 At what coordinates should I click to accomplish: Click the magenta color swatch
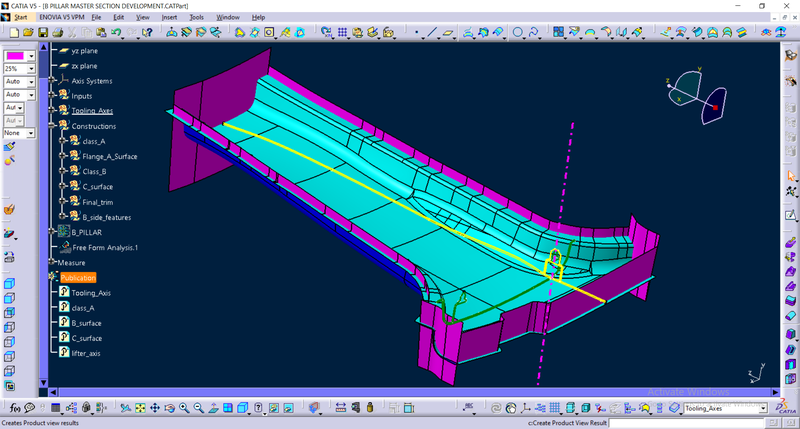tap(15, 55)
